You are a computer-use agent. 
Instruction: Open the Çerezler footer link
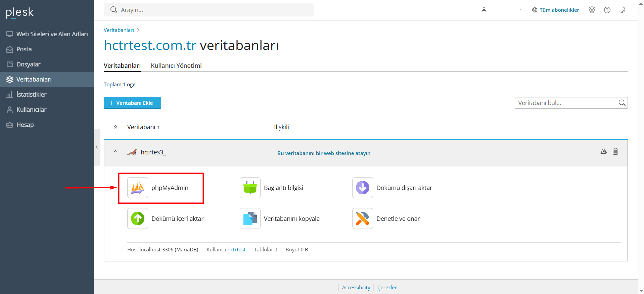[387, 287]
